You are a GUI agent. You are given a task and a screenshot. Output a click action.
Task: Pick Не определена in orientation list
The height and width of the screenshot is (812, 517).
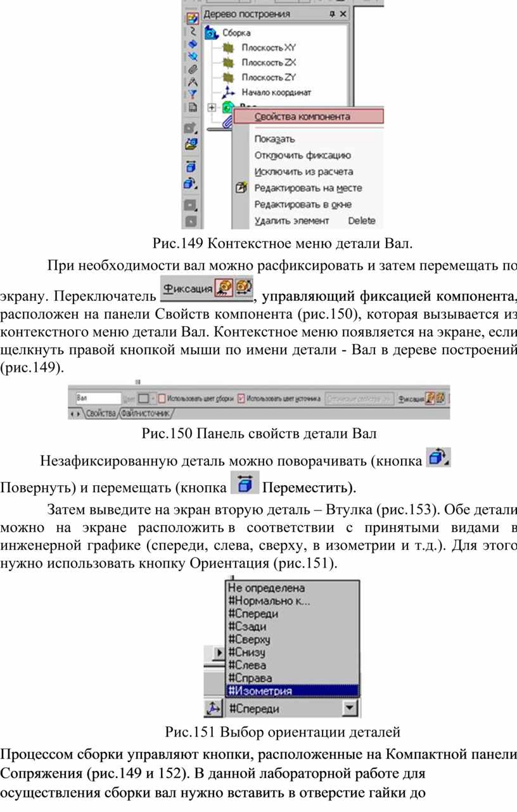(x=293, y=588)
